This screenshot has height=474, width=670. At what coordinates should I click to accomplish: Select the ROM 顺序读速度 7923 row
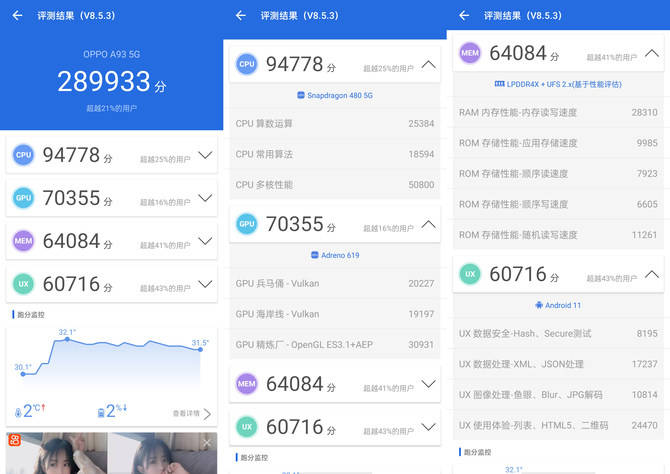pos(558,174)
